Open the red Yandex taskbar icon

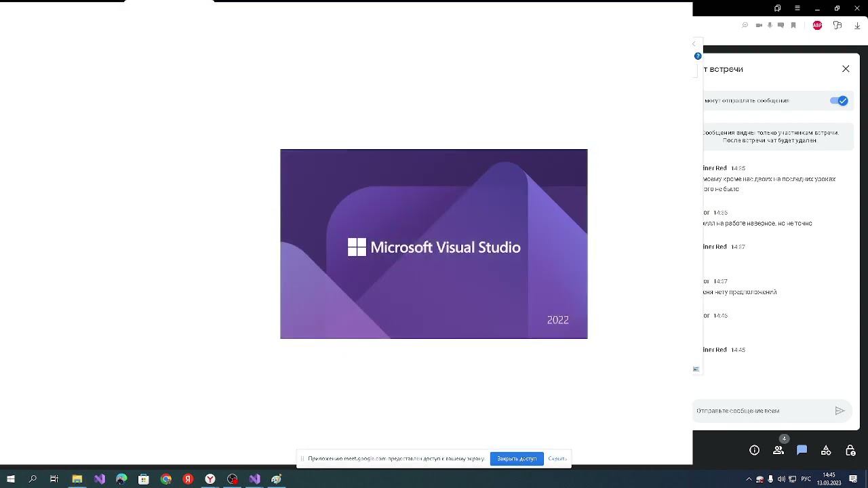coord(188,479)
